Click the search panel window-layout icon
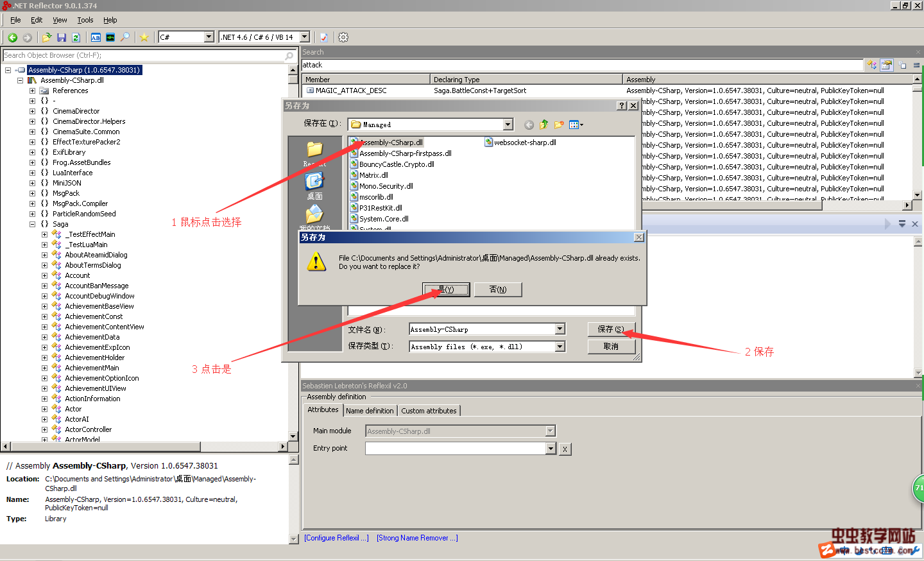924x561 pixels. pyautogui.click(x=903, y=65)
